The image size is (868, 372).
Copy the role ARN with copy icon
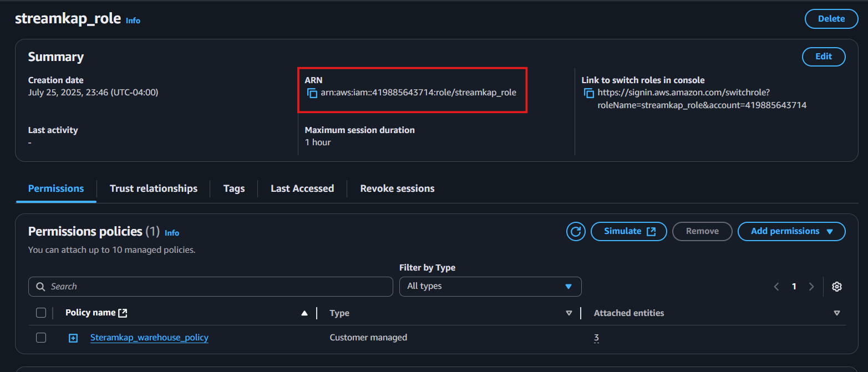tap(312, 93)
